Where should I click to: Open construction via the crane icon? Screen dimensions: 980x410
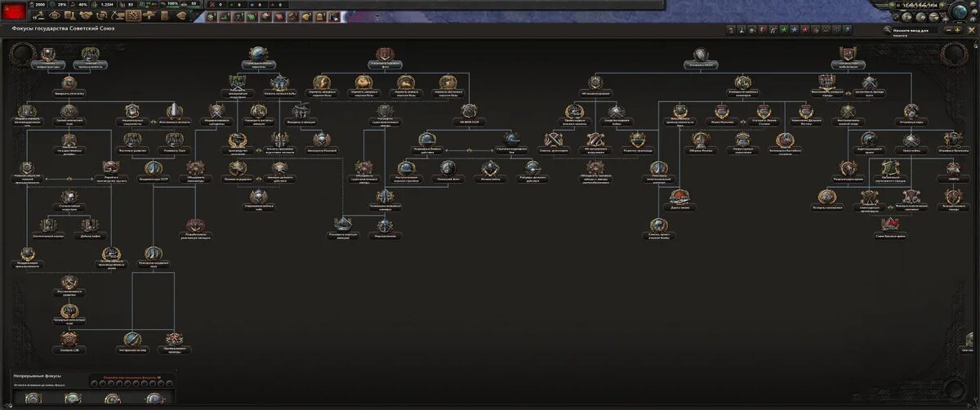click(x=118, y=16)
